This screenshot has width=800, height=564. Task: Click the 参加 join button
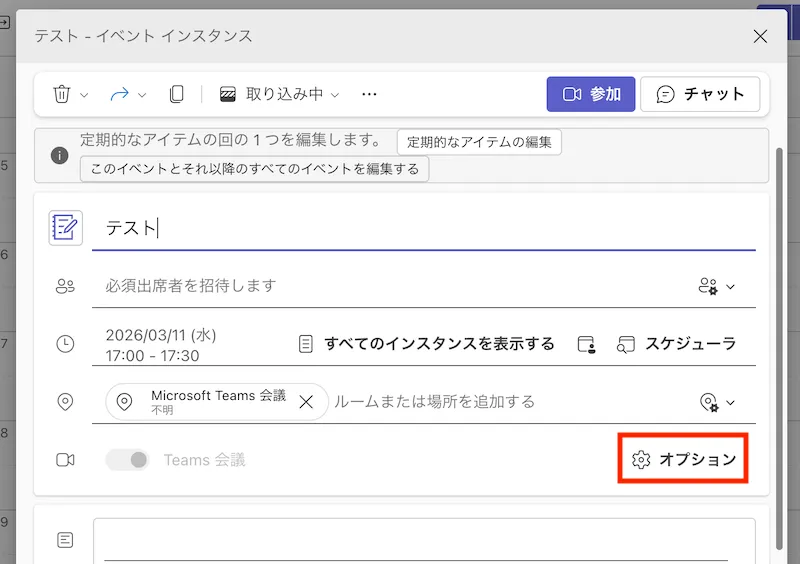(x=591, y=94)
